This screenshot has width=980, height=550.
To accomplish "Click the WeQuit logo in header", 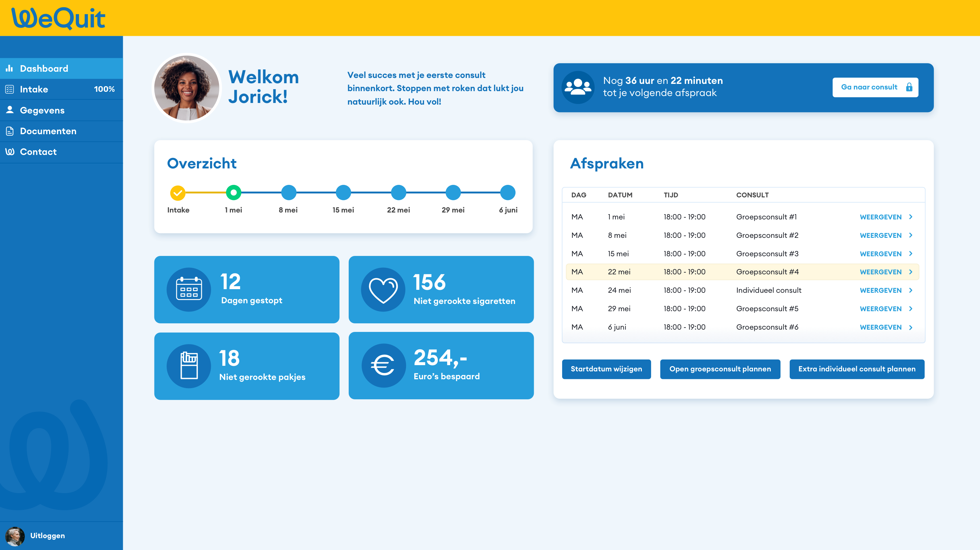I will 58,18.
